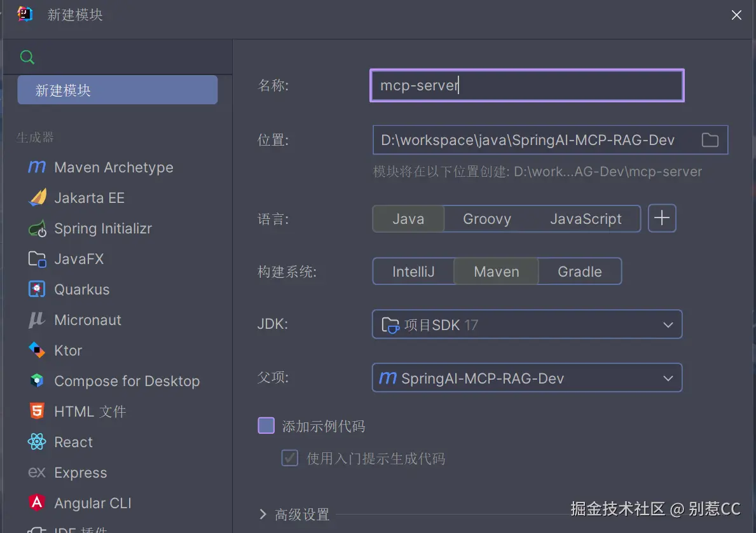Choose the Spring Initializr icon
This screenshot has height=533, width=756.
[x=38, y=228]
